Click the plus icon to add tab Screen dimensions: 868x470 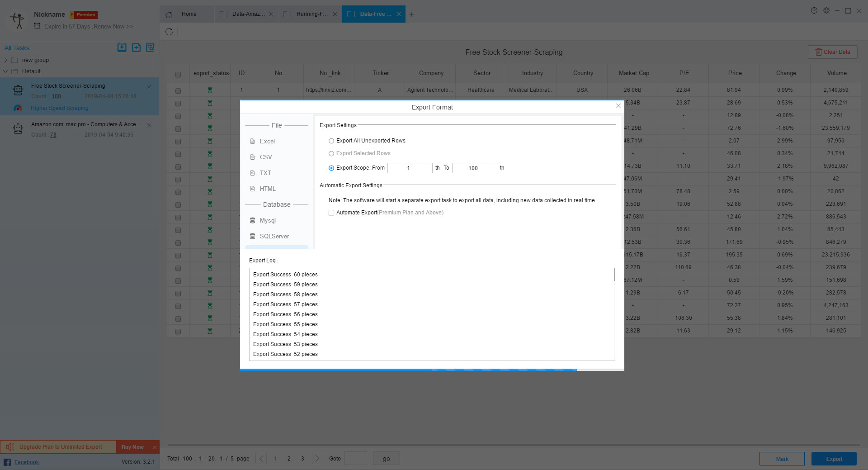[411, 14]
